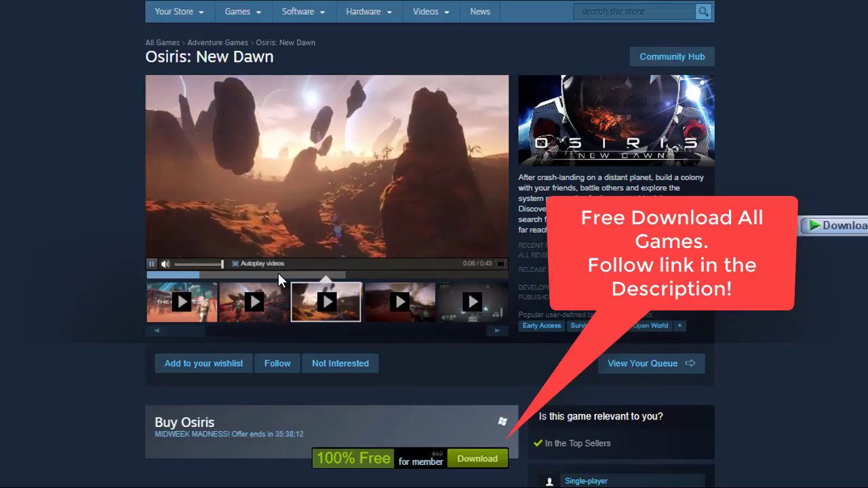Play the fifth trailer thumbnail

pos(472,302)
